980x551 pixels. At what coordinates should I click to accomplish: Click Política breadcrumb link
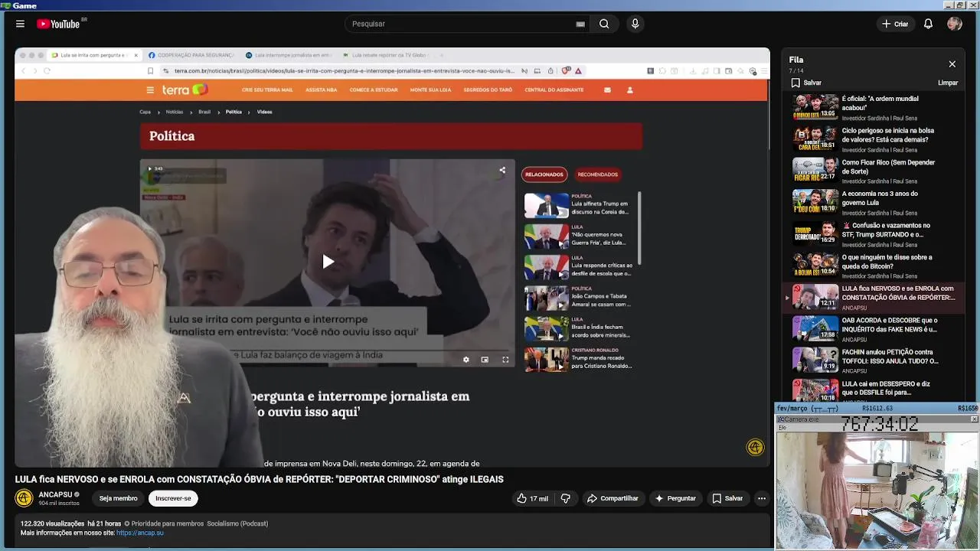(234, 112)
